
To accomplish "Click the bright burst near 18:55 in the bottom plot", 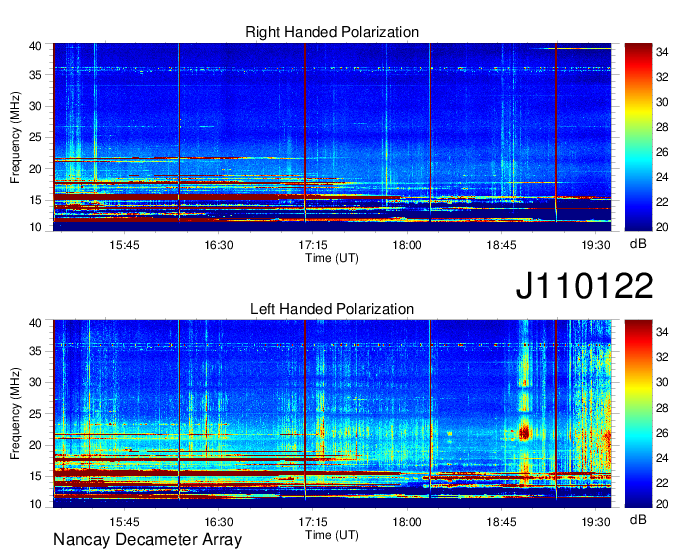I will coord(525,432).
